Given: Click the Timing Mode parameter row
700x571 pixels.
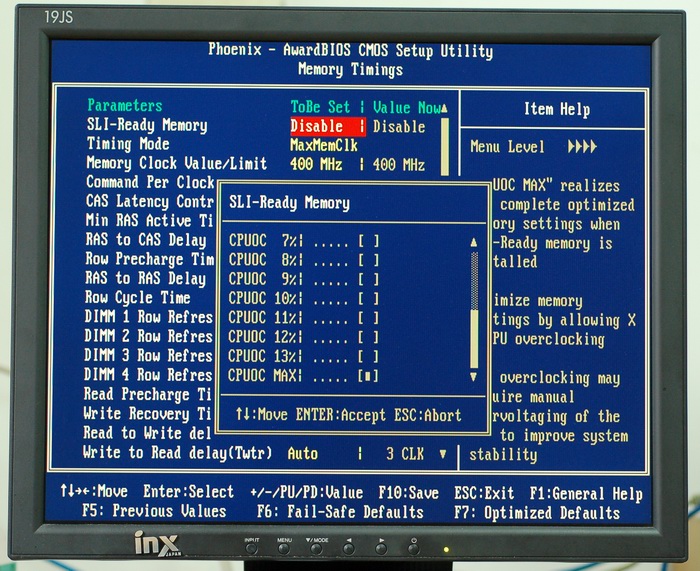Looking at the screenshot, I should (128, 144).
